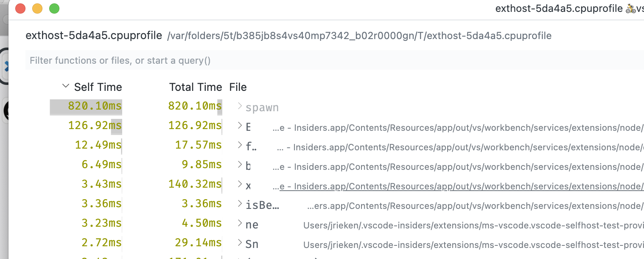Expand the Sn function row

point(239,243)
